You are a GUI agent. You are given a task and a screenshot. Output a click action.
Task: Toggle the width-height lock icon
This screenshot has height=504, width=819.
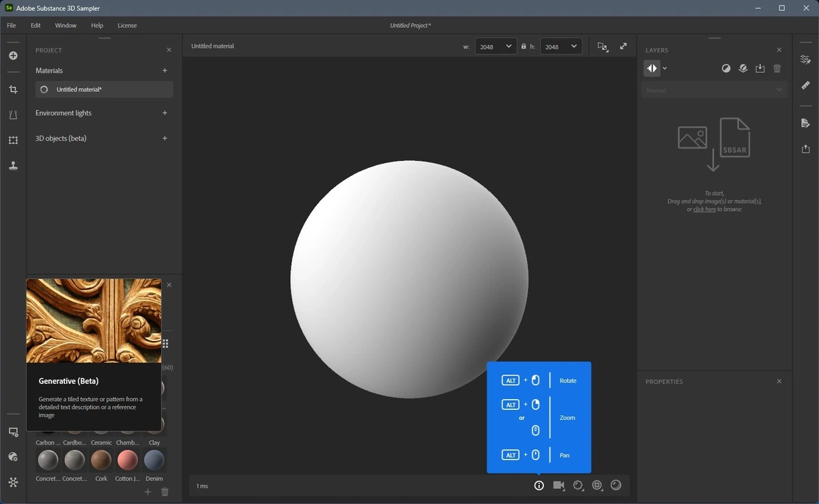point(523,46)
